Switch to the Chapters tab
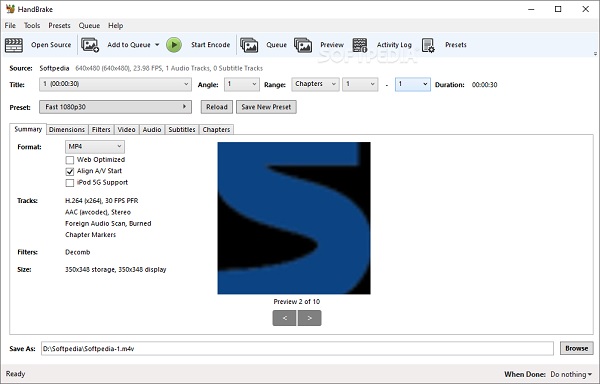The height and width of the screenshot is (384, 600). 216,130
